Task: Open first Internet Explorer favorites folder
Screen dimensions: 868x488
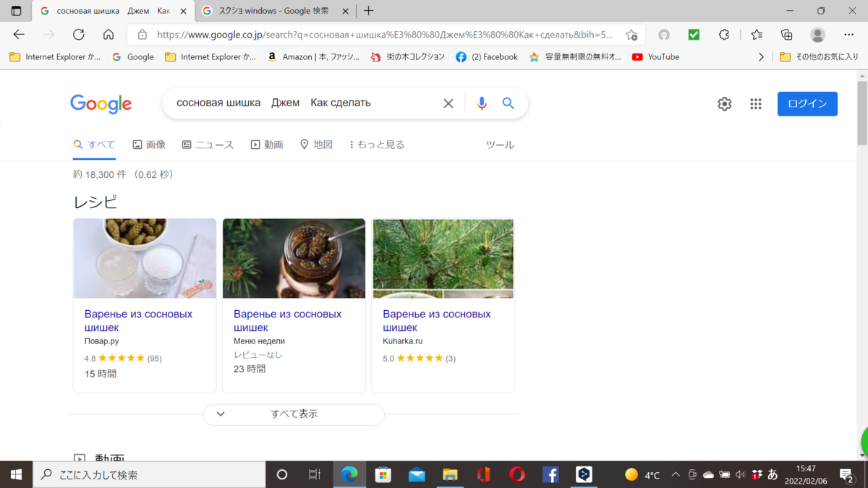Action: point(55,56)
